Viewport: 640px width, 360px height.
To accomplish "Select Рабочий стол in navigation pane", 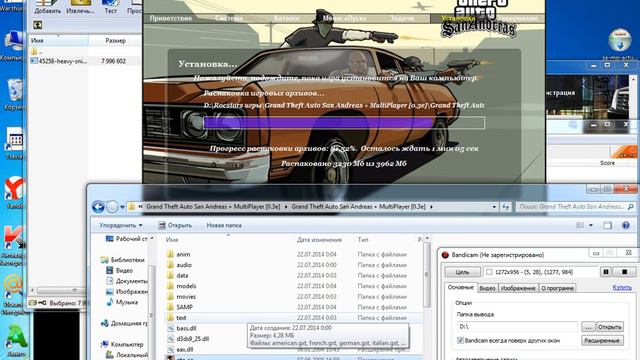I will pyautogui.click(x=127, y=239).
